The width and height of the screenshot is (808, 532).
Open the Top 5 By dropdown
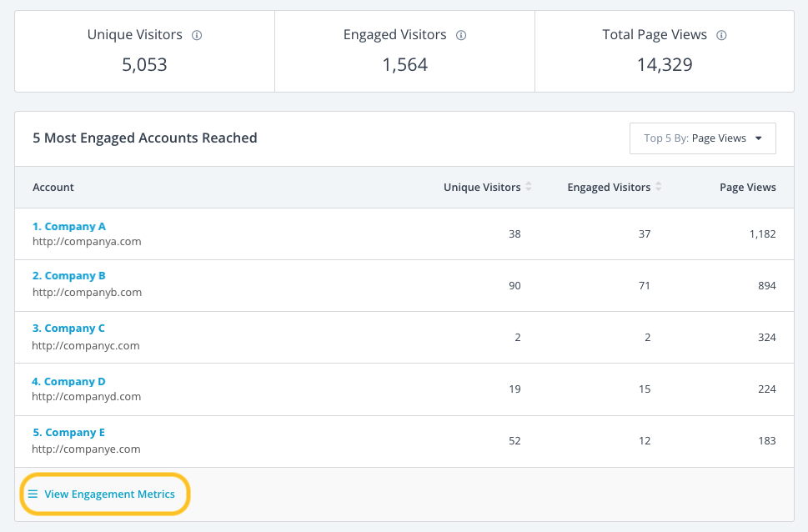pos(702,138)
